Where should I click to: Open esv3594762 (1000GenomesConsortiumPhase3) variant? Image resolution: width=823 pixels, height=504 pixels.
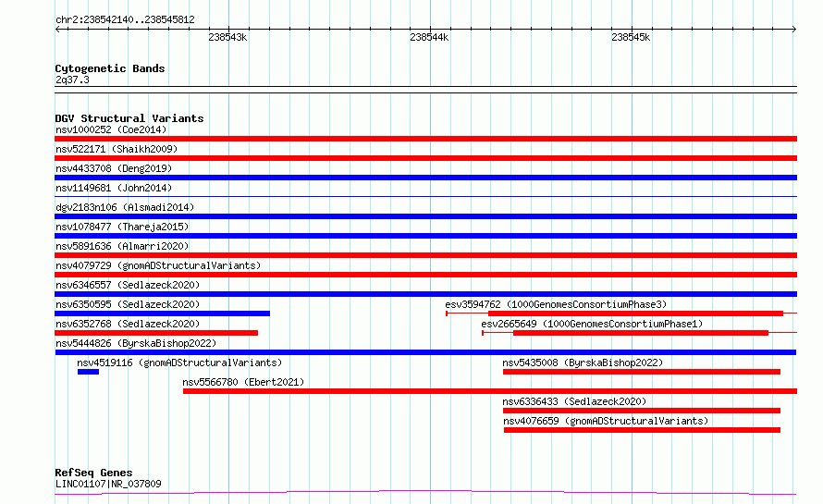(556, 304)
